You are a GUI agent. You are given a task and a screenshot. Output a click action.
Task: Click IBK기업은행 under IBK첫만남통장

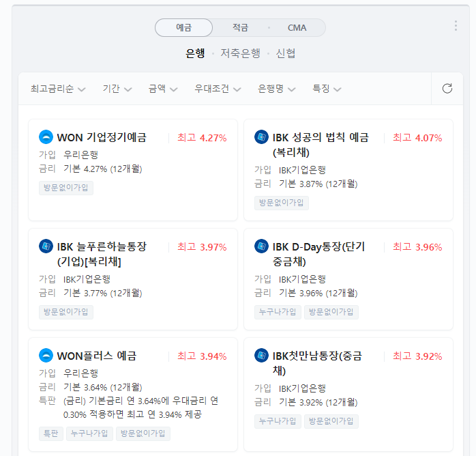tap(302, 388)
